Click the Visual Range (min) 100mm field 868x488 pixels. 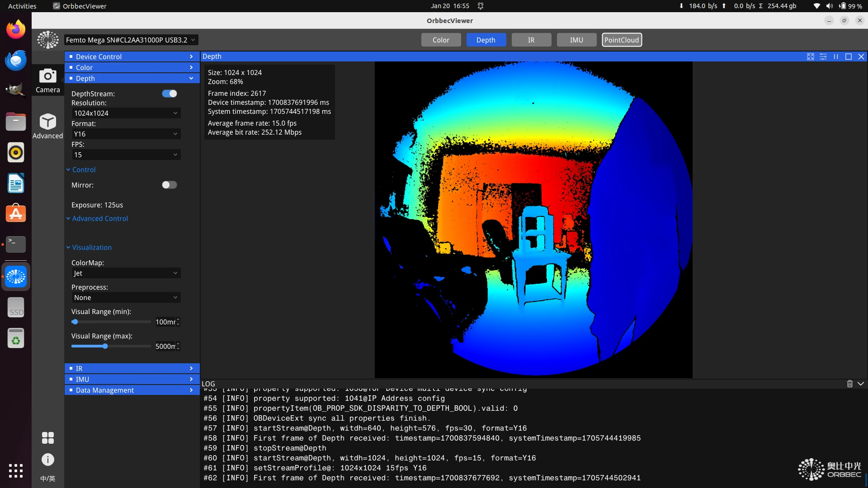[x=165, y=322]
